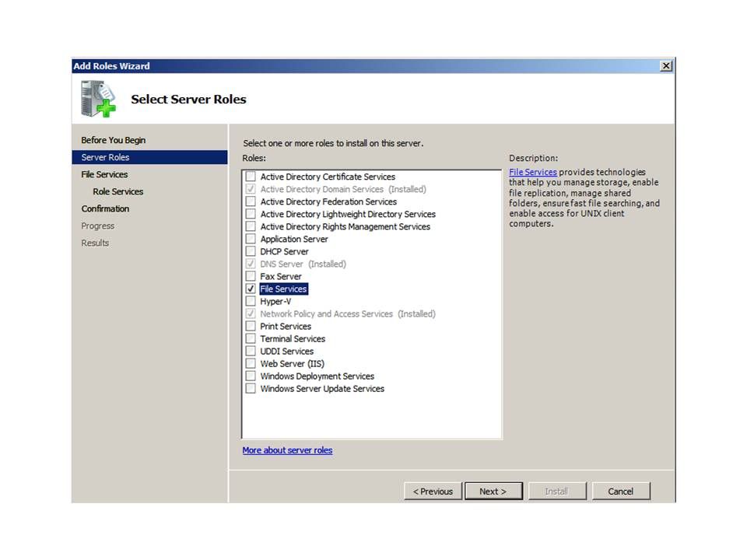Click the server wizard icon in header
This screenshot has width=747, height=560.
pos(98,99)
